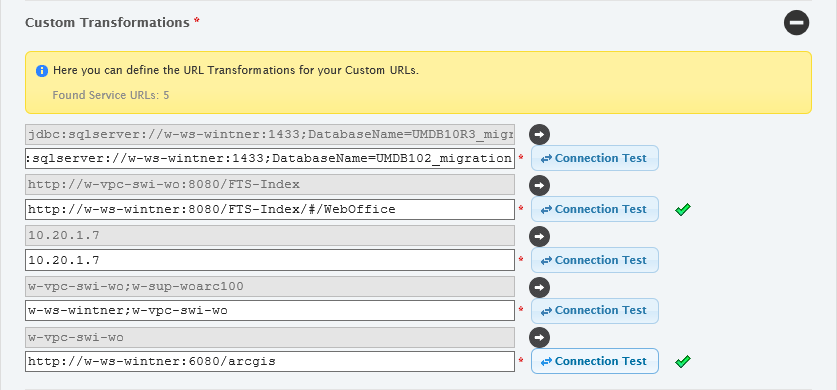This screenshot has width=837, height=390.
Task: Click the 'Here you can define the URL Transformations' text
Action: [236, 70]
